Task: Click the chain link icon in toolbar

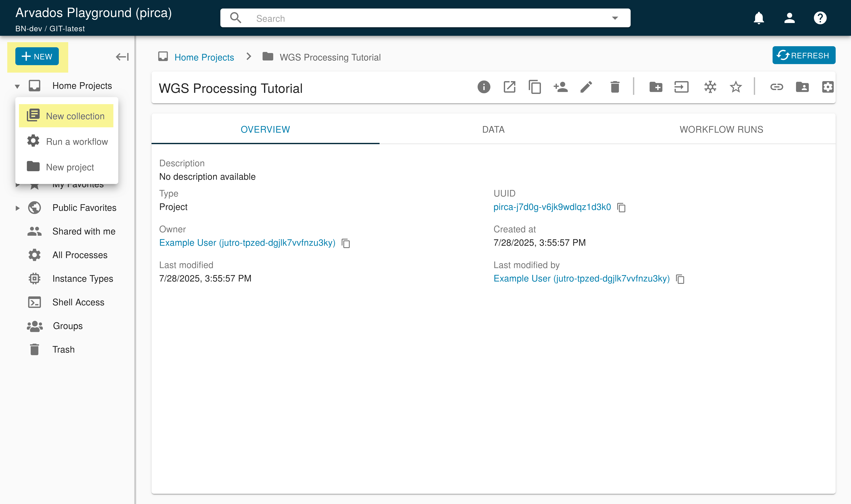Action: pyautogui.click(x=776, y=87)
